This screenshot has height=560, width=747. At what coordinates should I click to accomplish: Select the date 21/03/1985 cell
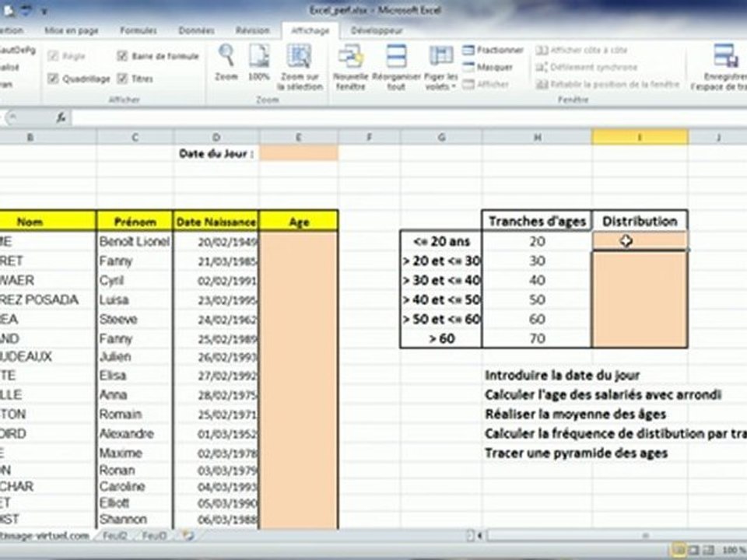[216, 261]
